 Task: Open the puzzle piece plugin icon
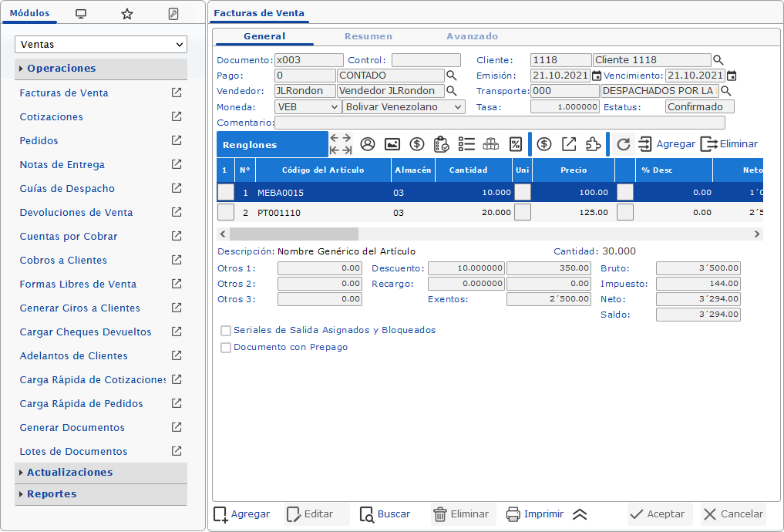pos(594,144)
